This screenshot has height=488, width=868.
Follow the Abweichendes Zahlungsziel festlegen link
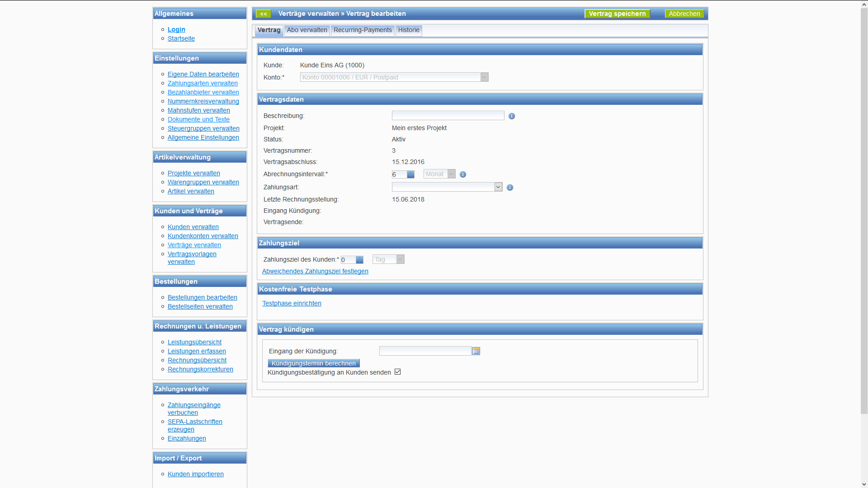[315, 271]
